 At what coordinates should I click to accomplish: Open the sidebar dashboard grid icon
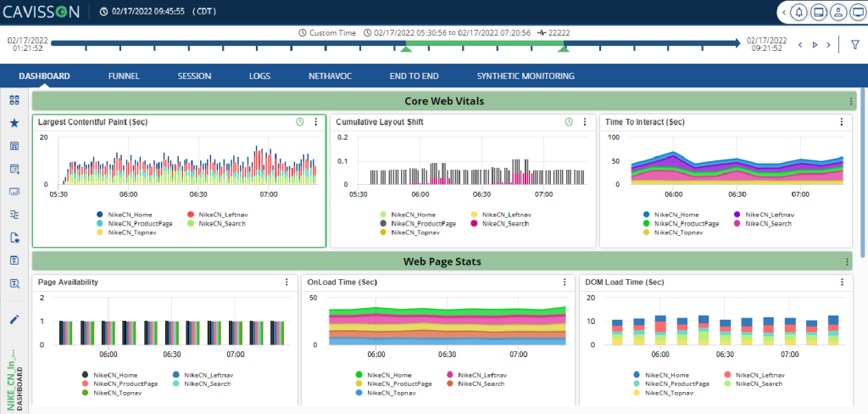(15, 100)
